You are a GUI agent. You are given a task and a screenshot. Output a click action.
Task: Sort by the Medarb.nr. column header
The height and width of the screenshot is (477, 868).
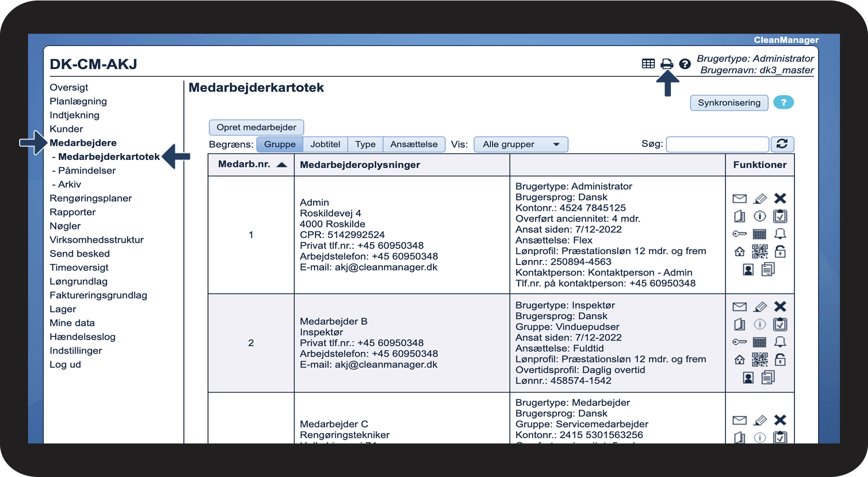252,165
